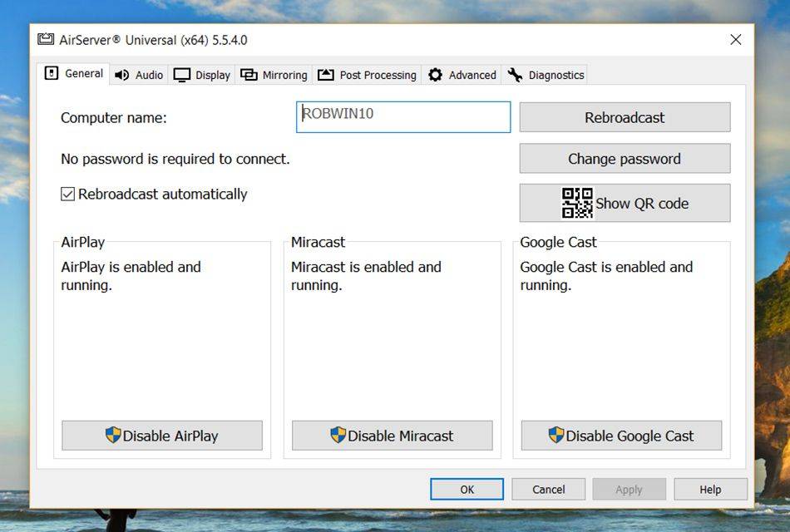The image size is (790, 532).
Task: Click shield icon on Disable Miracast
Action: click(338, 435)
